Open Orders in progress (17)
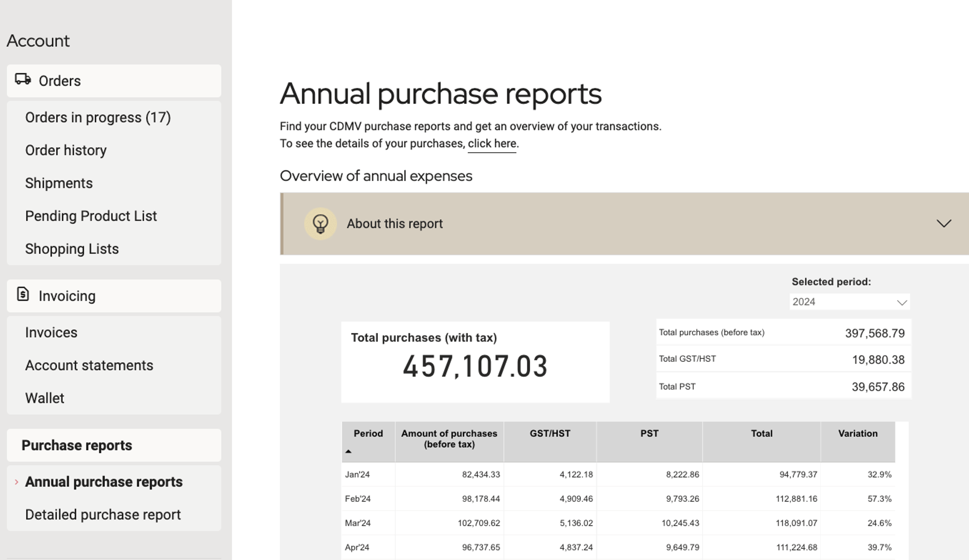This screenshot has height=560, width=969. pos(98,117)
